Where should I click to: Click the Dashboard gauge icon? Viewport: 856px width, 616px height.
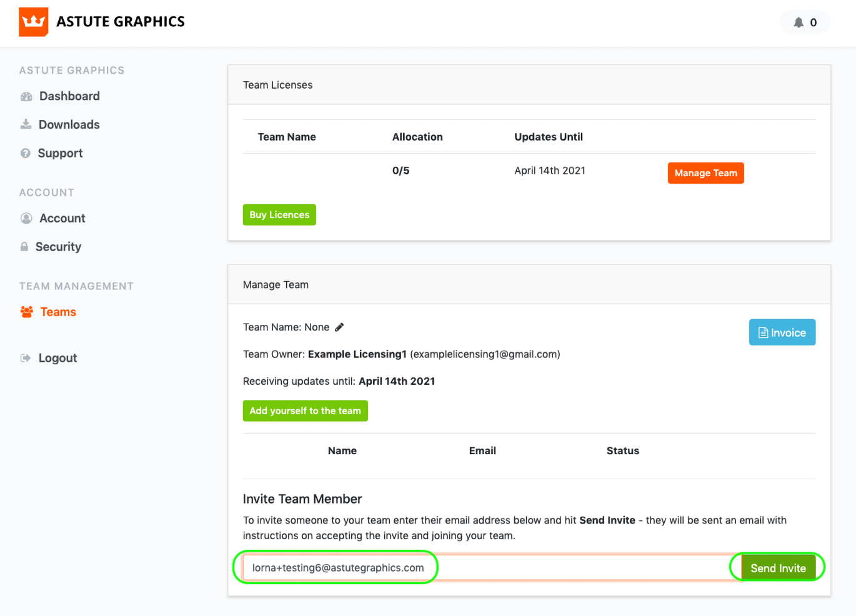point(26,97)
